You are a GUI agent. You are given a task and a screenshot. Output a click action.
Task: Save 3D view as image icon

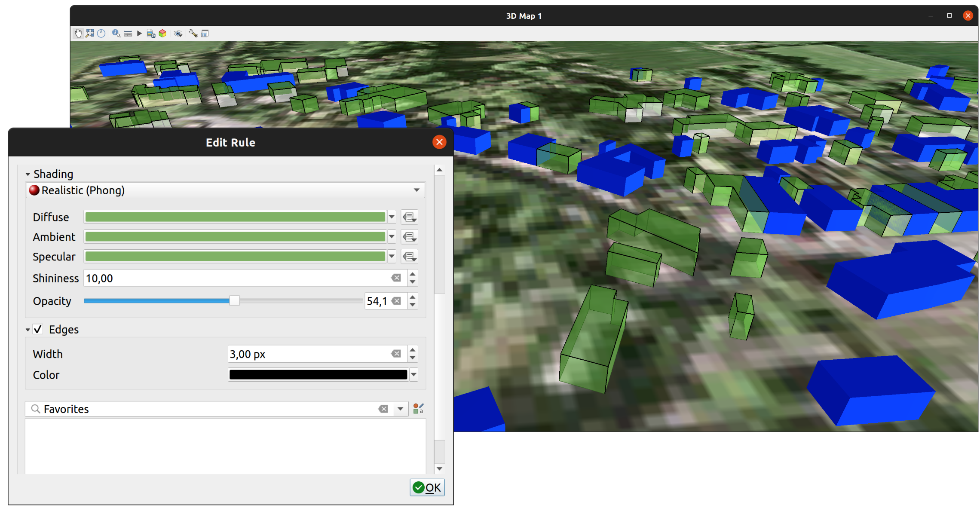[x=151, y=34]
